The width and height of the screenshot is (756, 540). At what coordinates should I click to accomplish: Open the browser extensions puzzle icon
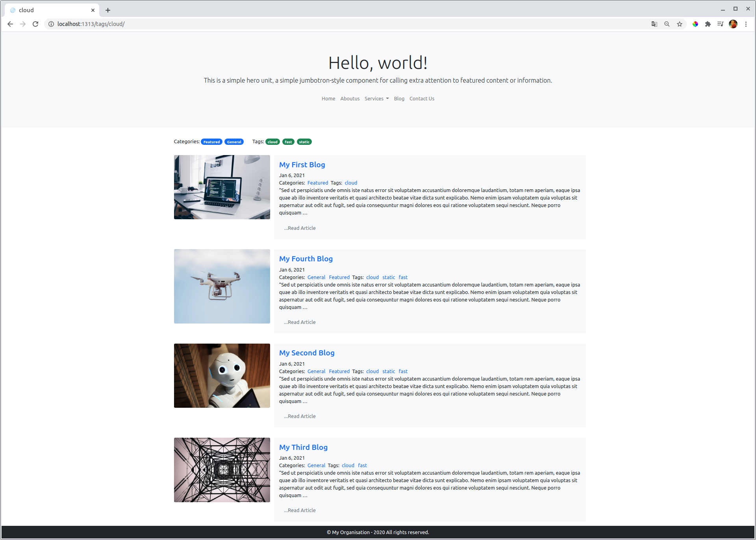[708, 24]
